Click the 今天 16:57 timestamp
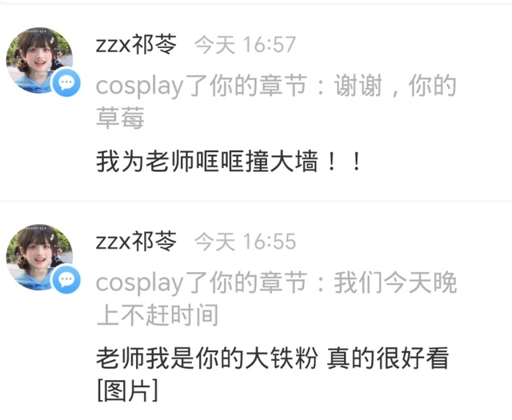This screenshot has width=512, height=420. (246, 45)
